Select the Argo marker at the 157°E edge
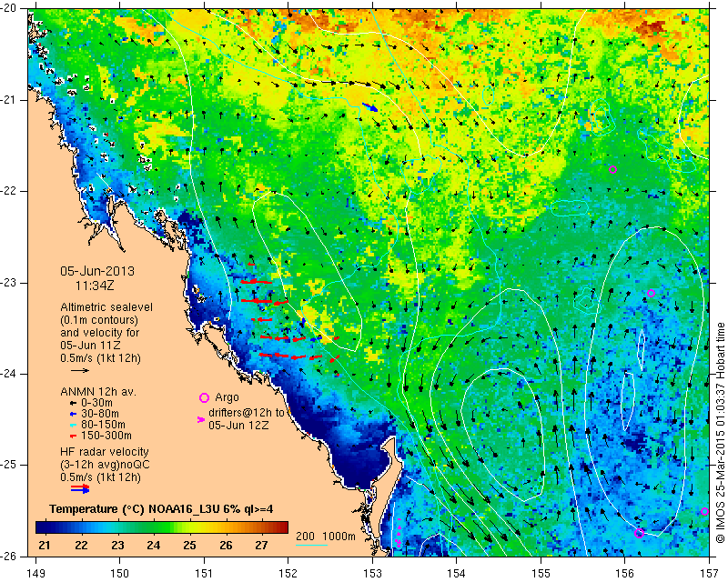The width and height of the screenshot is (728, 582). tap(704, 512)
